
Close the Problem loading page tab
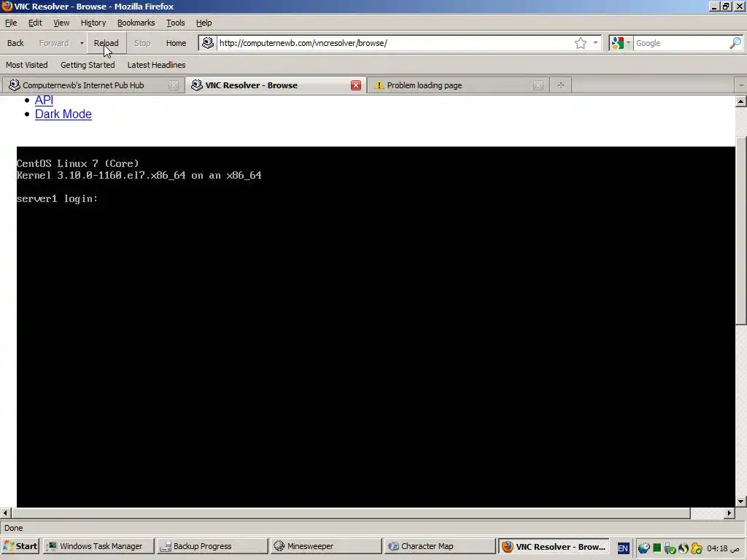tap(538, 85)
